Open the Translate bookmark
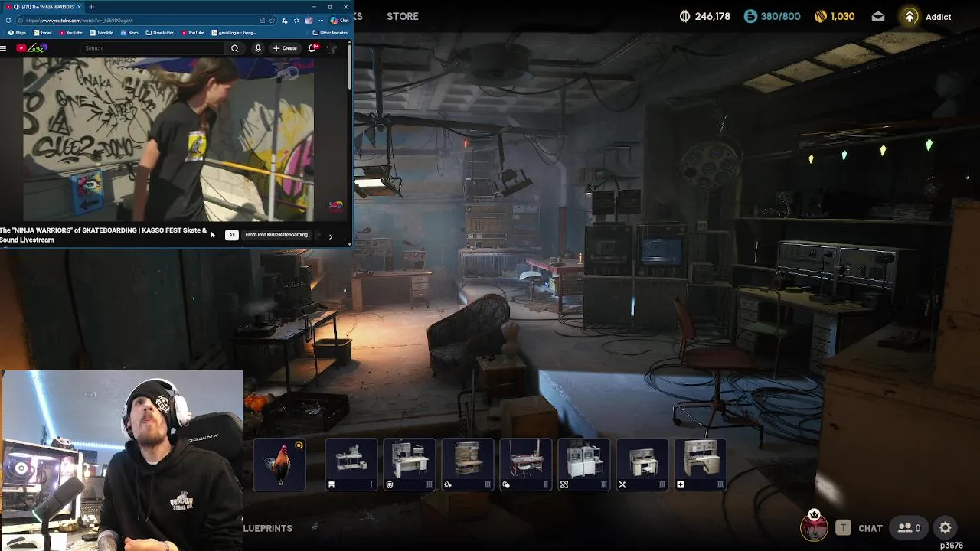The height and width of the screenshot is (551, 980). [101, 33]
